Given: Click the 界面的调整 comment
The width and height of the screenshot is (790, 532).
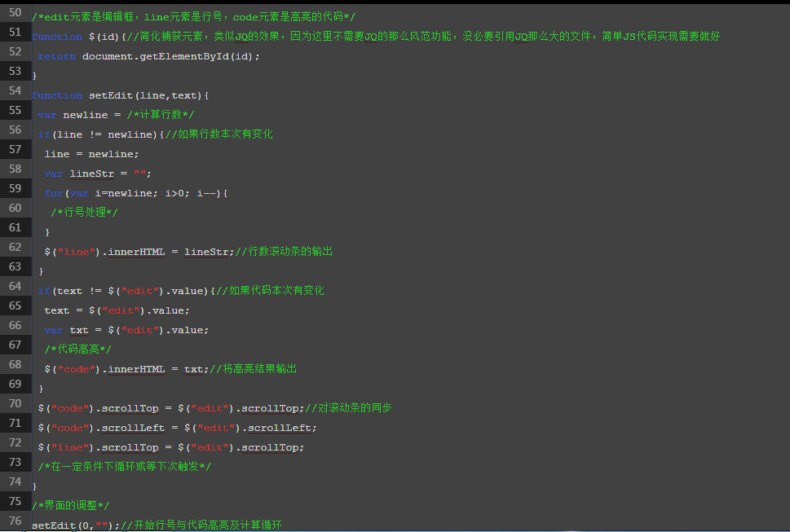Looking at the screenshot, I should click(x=70, y=506).
